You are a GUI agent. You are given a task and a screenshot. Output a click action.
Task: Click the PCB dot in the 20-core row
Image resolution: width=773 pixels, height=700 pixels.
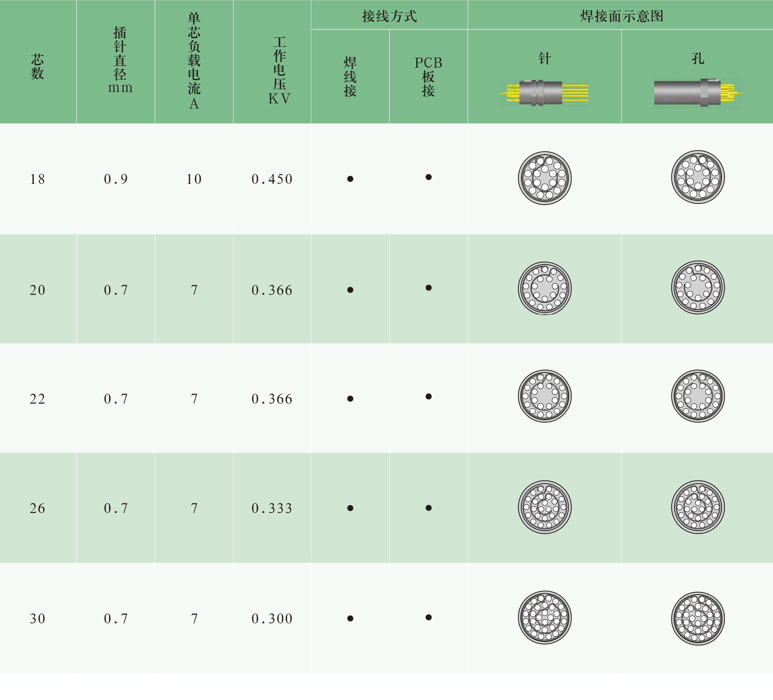[429, 288]
